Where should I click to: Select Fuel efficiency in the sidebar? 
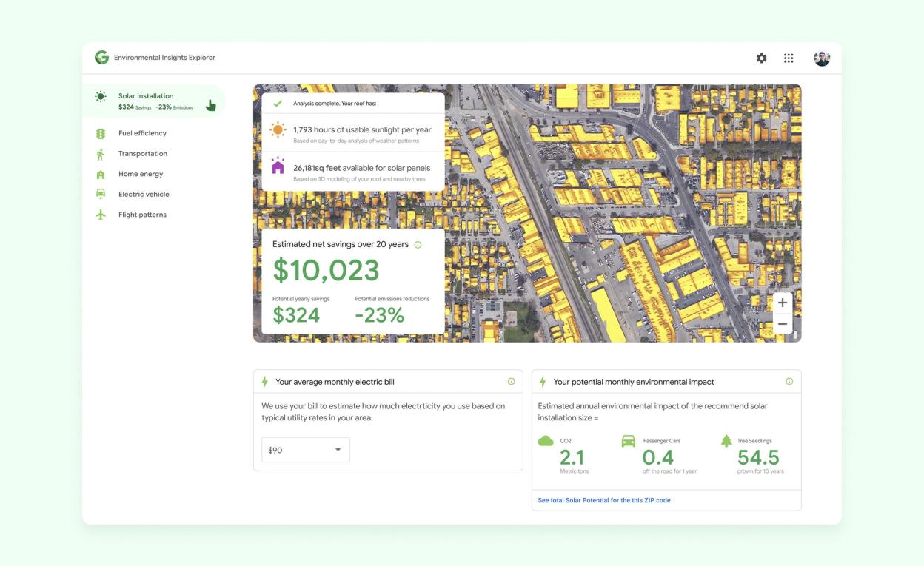tap(142, 133)
